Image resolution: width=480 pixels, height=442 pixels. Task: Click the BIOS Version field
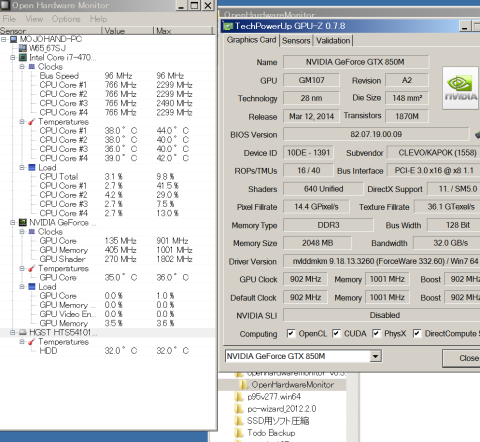pos(376,134)
